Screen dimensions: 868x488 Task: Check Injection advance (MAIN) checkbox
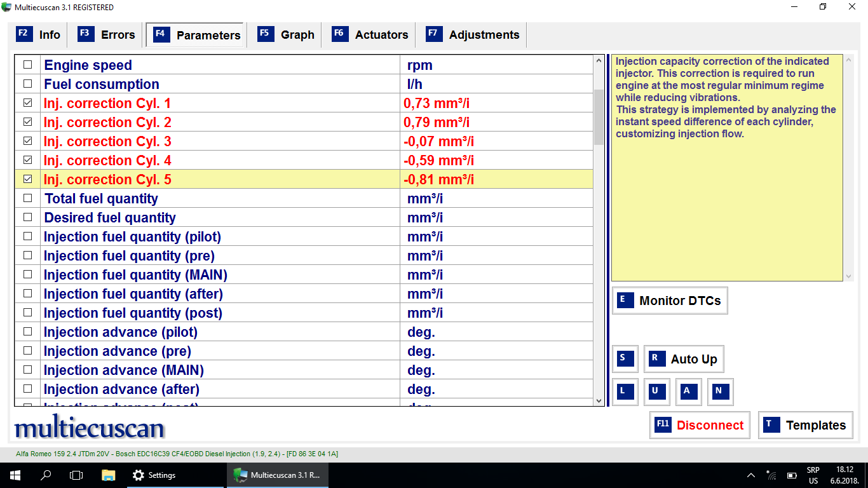click(x=27, y=370)
